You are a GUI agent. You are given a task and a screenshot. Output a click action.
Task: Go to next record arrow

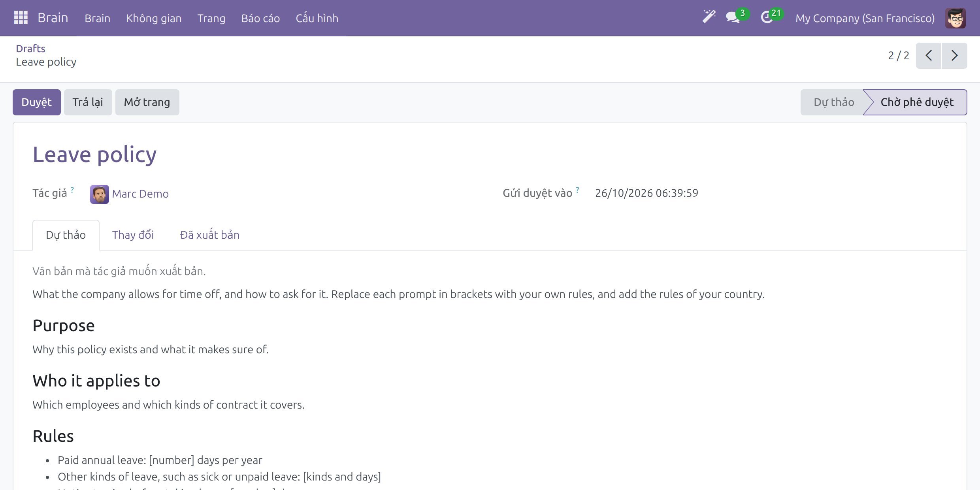pos(955,56)
